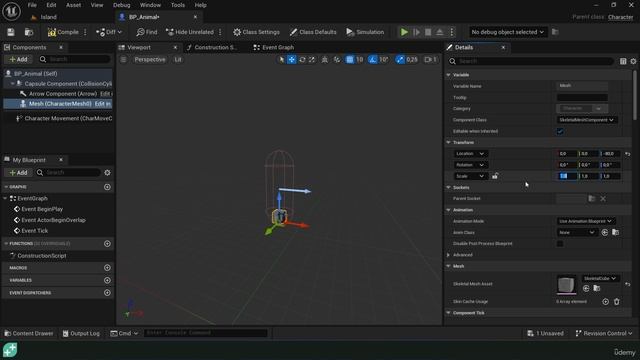
Task: Toggle Editable when Inherited checkbox
Action: click(x=560, y=131)
